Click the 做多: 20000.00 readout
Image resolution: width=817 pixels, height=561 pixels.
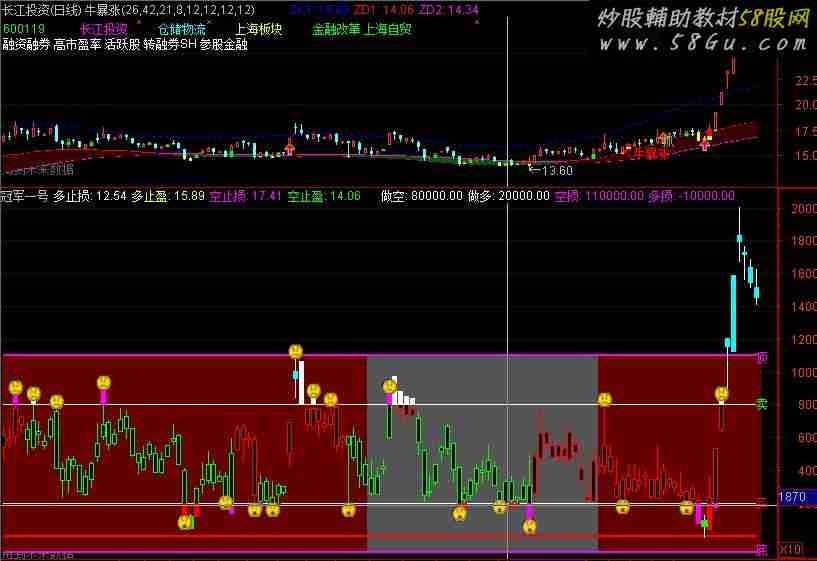tap(509, 196)
